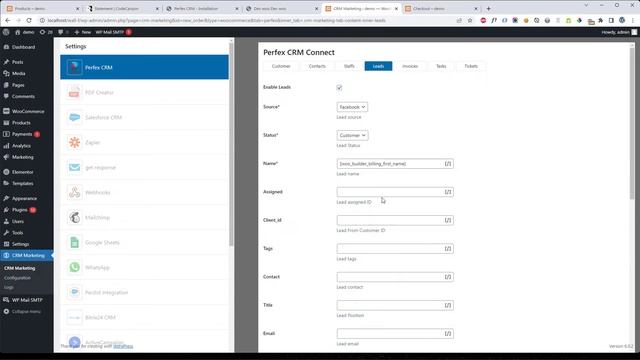Open the Logs submenu under CRM Marketing
Viewport: 640px width, 360px height.
(x=9, y=287)
